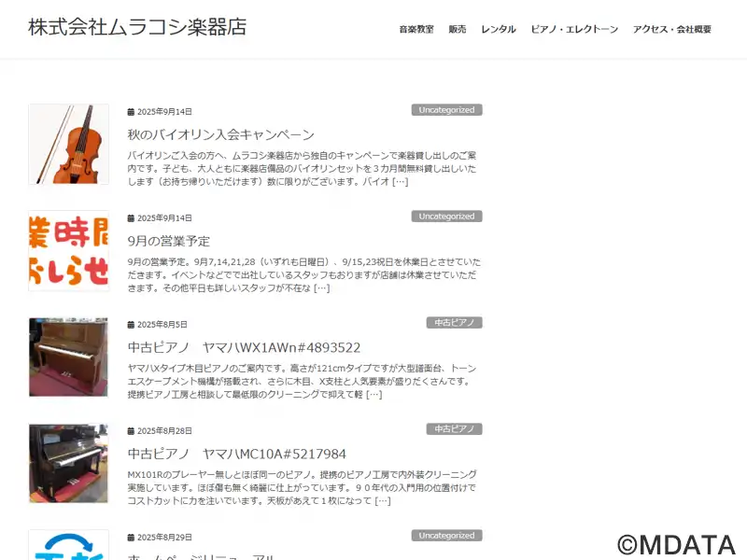
Task: Click calendar icon beside 2025年8月28日
Action: (131, 431)
